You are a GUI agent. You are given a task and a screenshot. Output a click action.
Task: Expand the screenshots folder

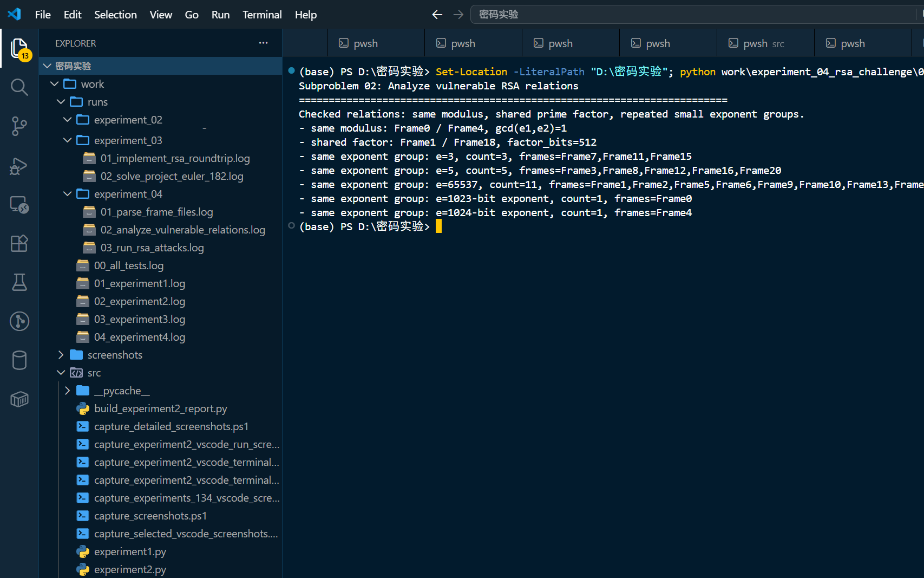pos(61,355)
